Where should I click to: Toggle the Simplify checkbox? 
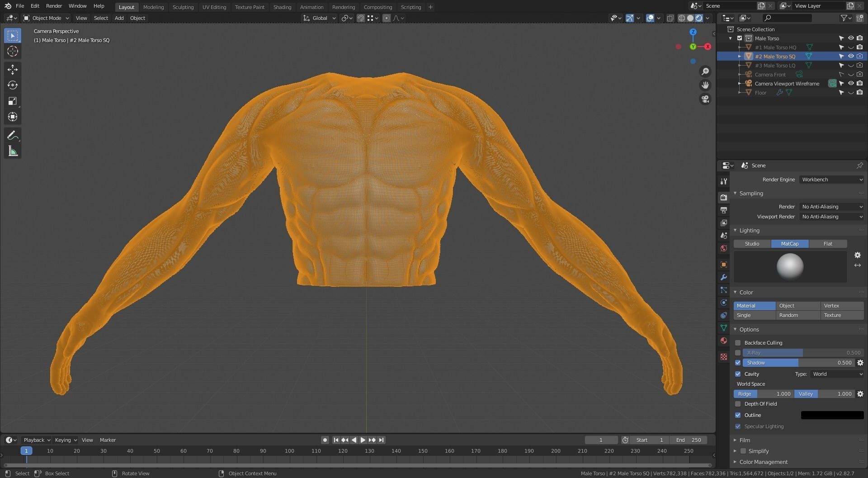743,451
